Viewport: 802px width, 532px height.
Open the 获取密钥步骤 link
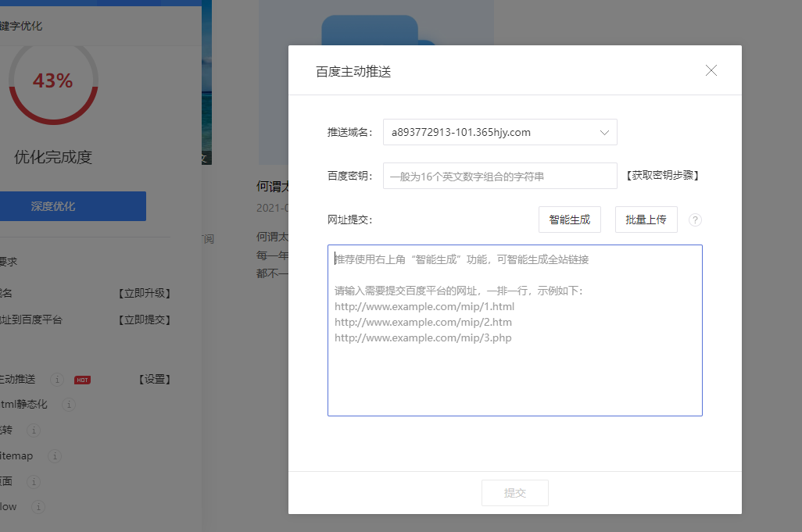(662, 175)
